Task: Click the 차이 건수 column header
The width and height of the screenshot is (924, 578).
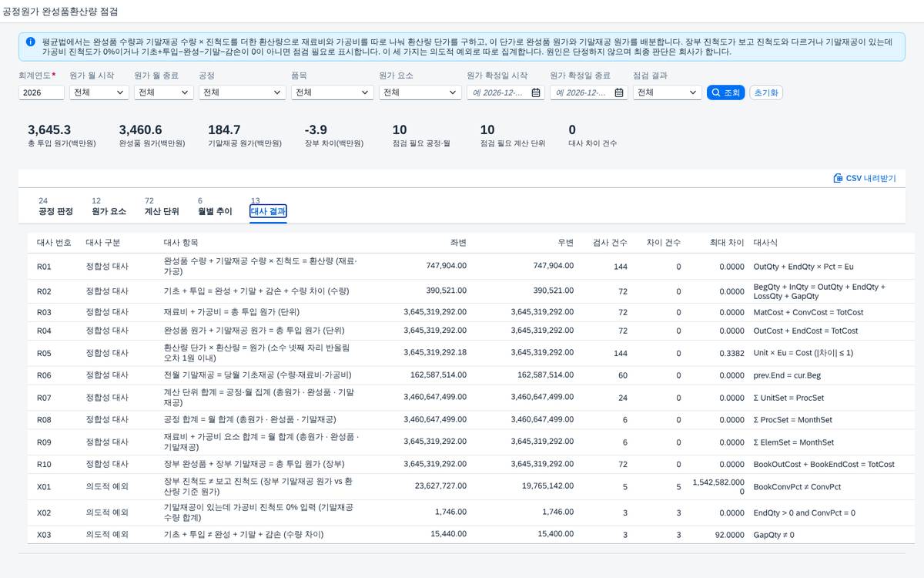Action: click(664, 242)
